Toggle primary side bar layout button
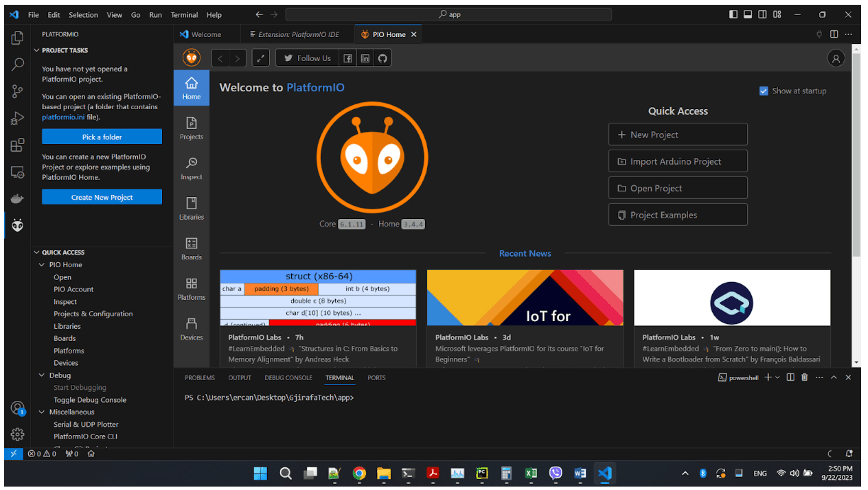 click(x=733, y=14)
